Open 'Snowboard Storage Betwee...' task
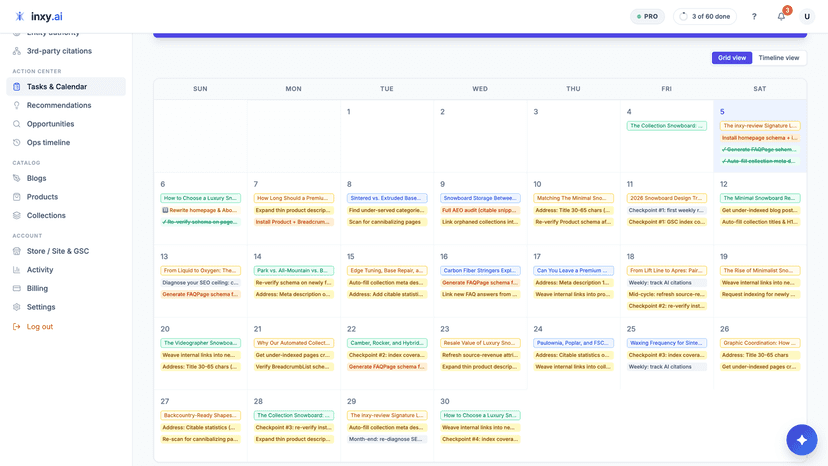 [480, 198]
